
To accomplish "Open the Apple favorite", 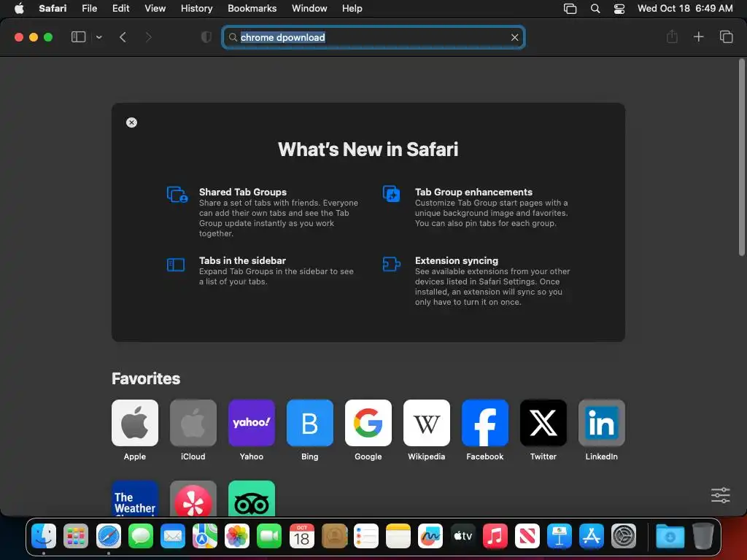I will (x=135, y=423).
